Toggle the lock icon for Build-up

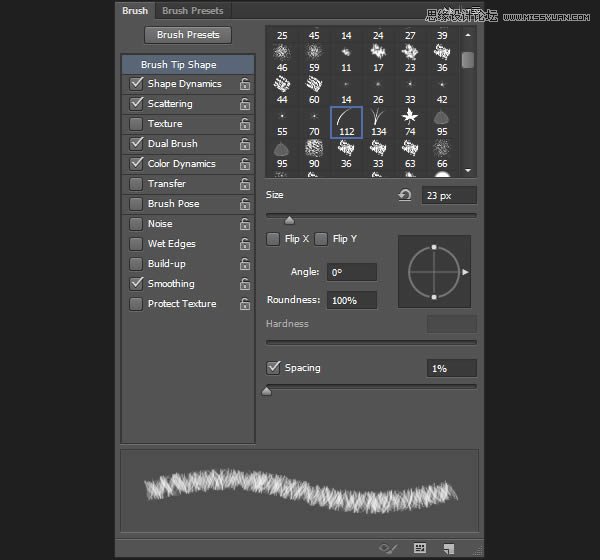pyautogui.click(x=245, y=264)
